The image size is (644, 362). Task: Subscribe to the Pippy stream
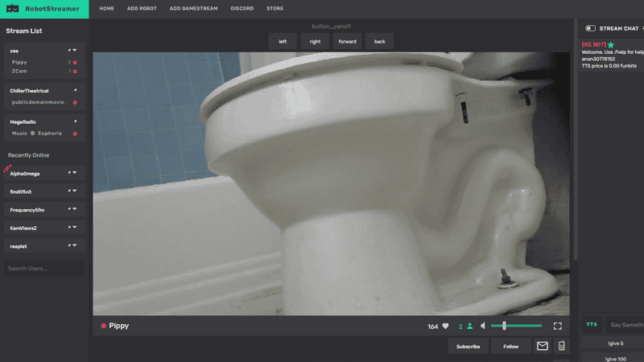pos(468,347)
